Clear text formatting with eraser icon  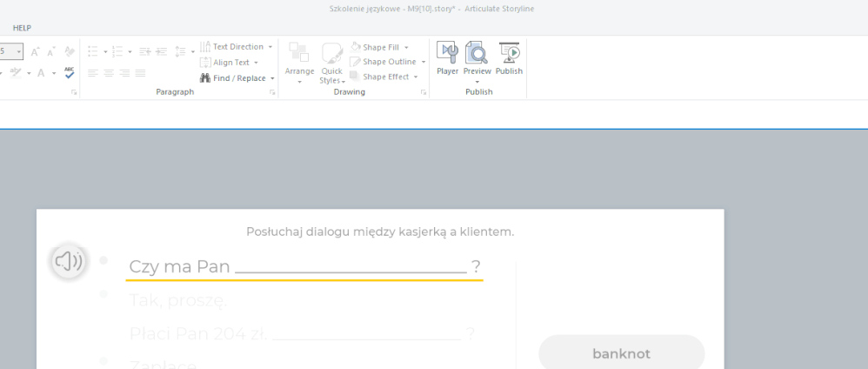coord(70,51)
